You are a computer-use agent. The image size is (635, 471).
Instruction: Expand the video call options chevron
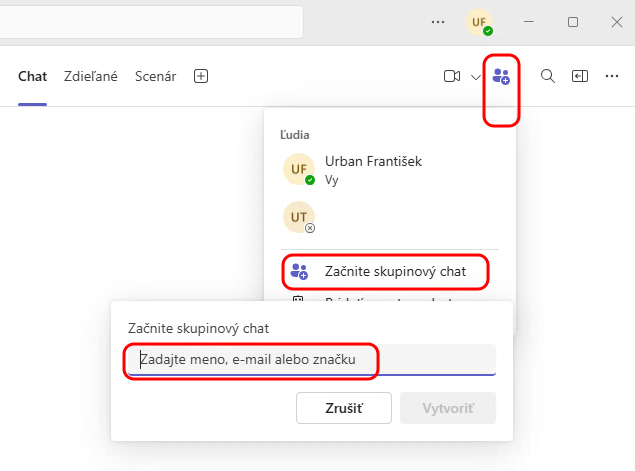point(476,77)
